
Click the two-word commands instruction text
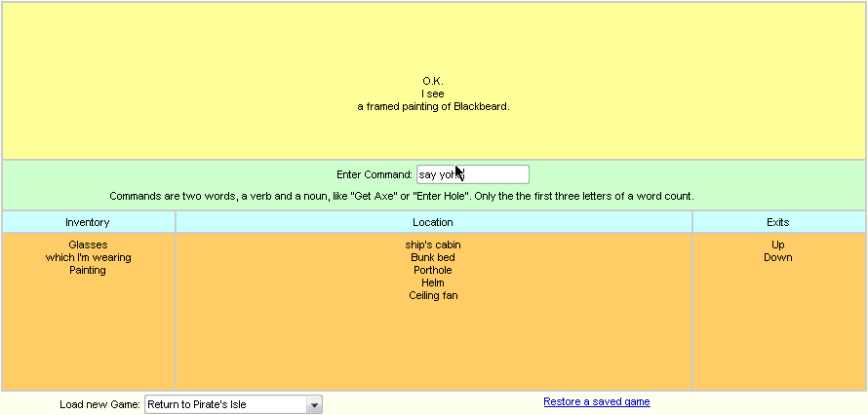401,196
